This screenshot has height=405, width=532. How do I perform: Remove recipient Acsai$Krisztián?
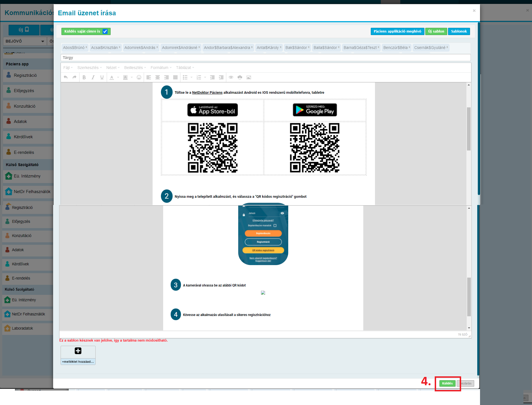(x=120, y=47)
